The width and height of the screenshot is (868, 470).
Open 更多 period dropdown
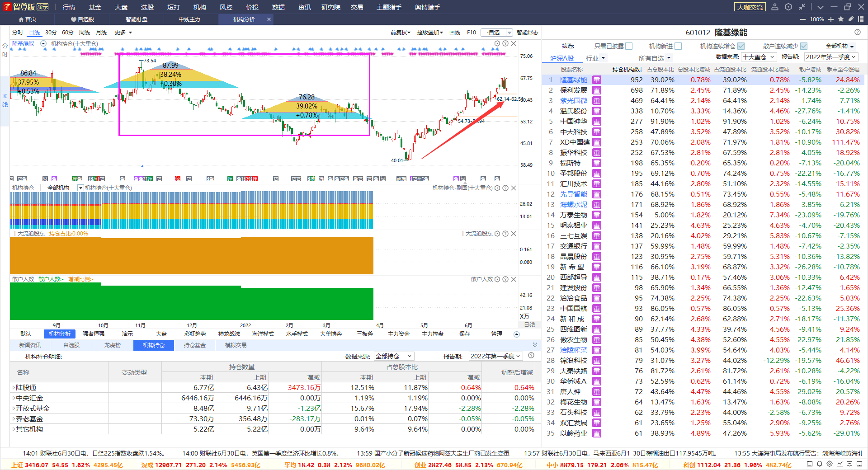click(x=123, y=33)
